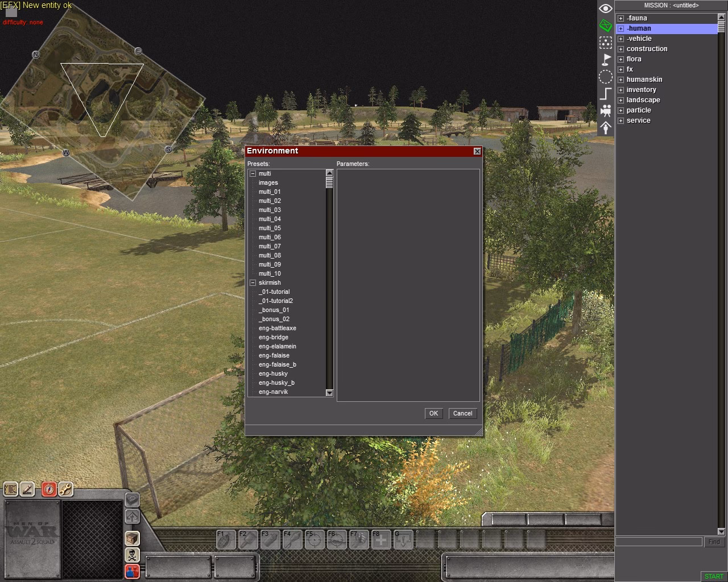Click presets list scrollbar down arrow
Image resolution: width=728 pixels, height=582 pixels.
(329, 393)
